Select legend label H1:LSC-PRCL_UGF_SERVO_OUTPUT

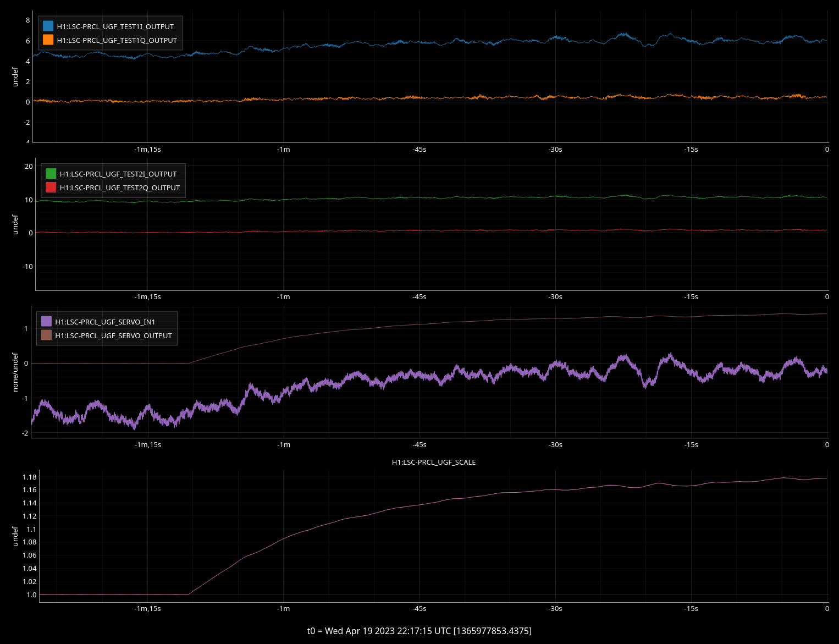pyautogui.click(x=113, y=335)
